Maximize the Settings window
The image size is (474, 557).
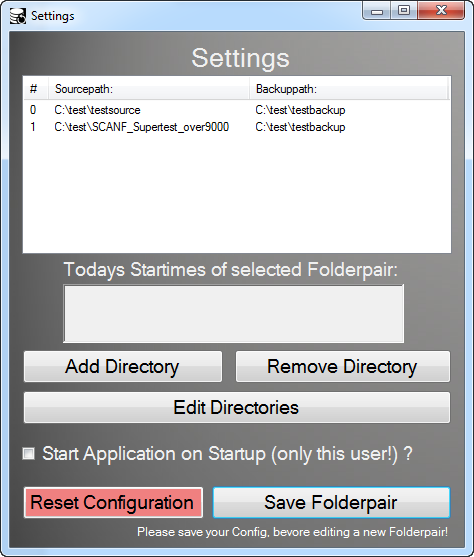404,11
